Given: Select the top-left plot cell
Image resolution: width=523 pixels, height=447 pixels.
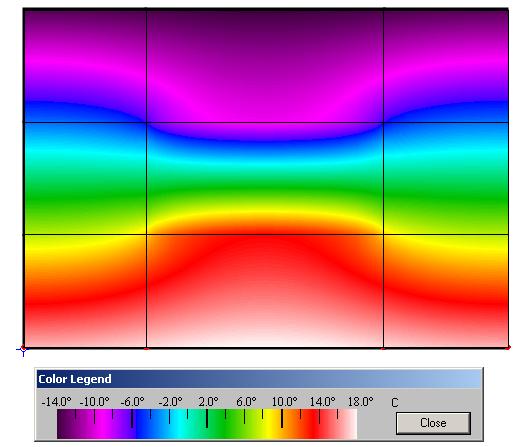Looking at the screenshot, I should pos(85,66).
